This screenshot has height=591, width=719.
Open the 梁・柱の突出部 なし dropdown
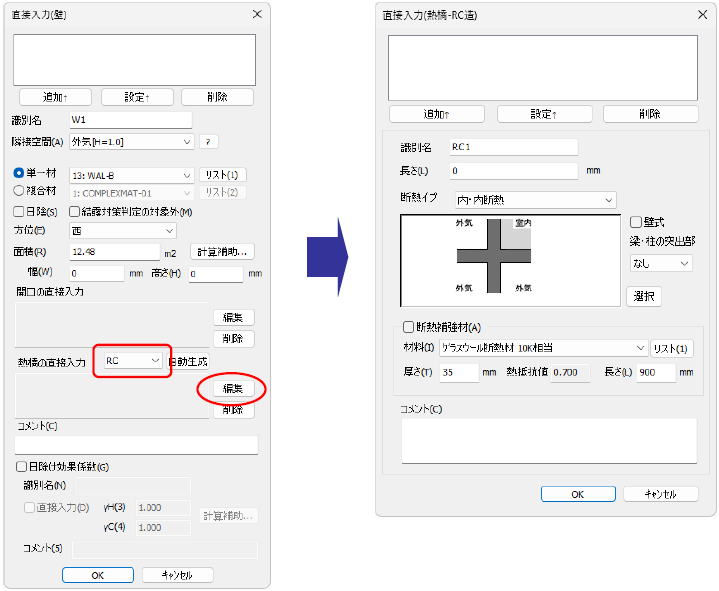coord(659,263)
